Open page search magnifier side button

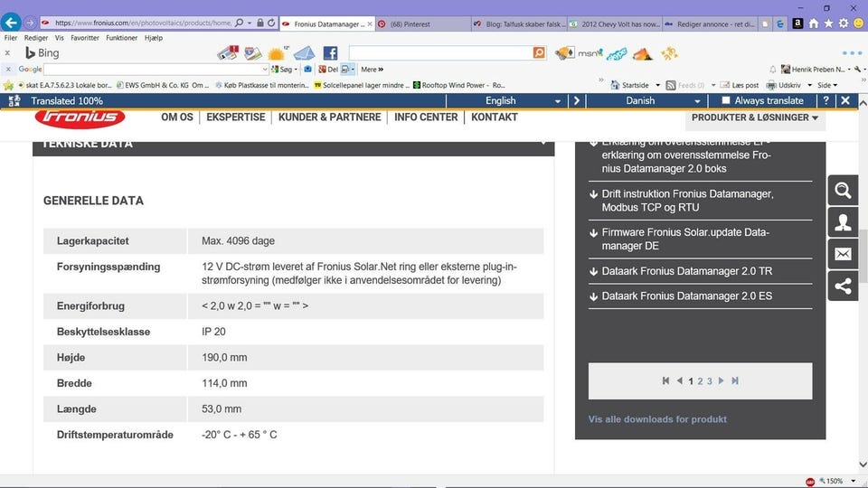point(843,191)
